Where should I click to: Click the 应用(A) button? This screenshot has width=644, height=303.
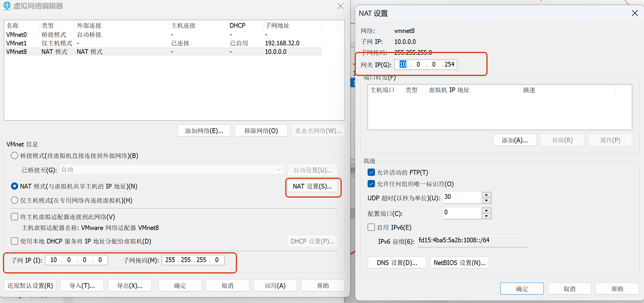[275, 285]
